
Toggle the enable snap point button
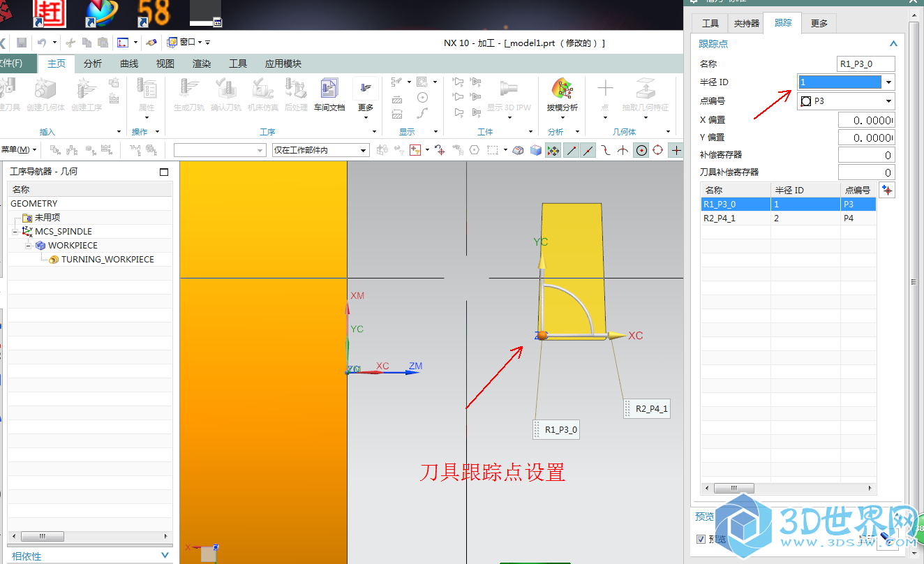coord(553,150)
